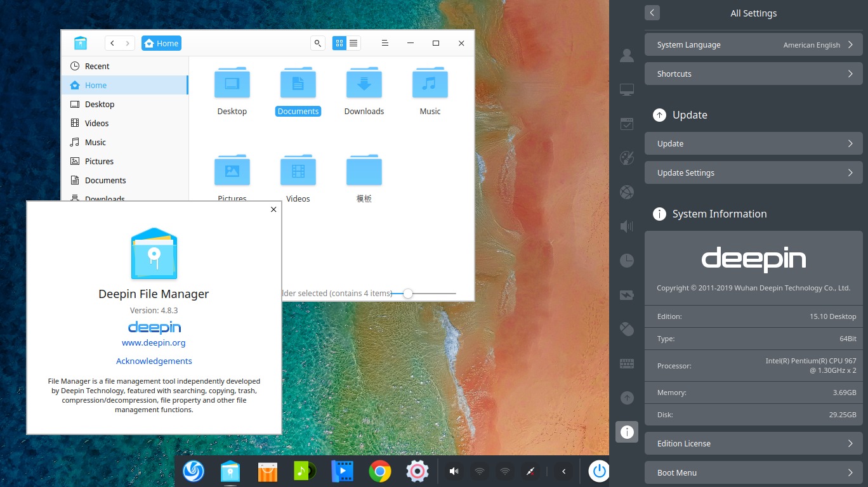Open System Language setting row
Screen dimensions: 868x487
(x=754, y=45)
